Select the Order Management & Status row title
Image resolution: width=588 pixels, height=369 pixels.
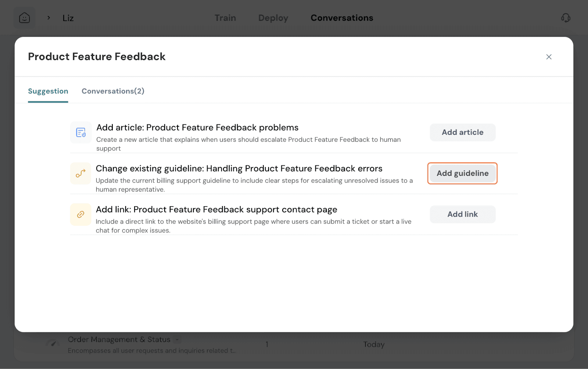[x=119, y=340]
